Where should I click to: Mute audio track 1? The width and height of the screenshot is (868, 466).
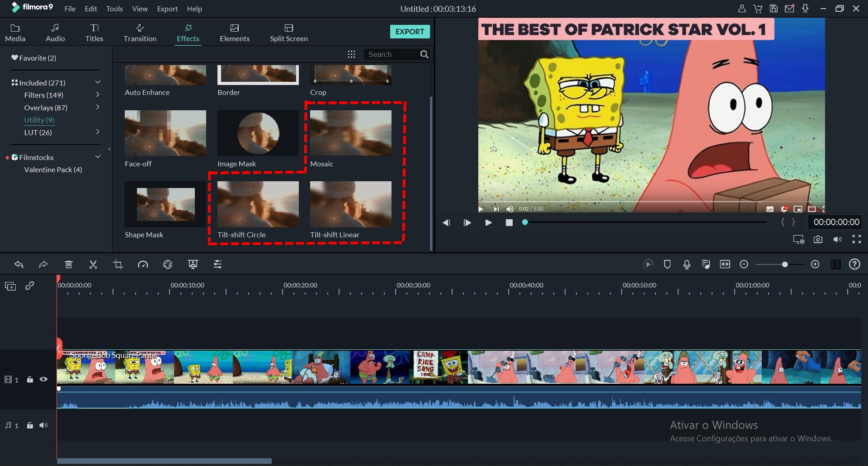point(44,426)
